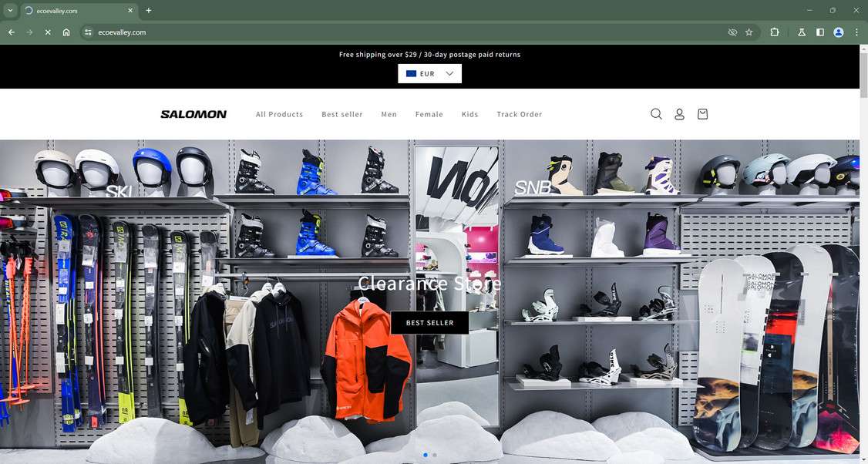Open Chrome Labs flask icon
The height and width of the screenshot is (464, 868).
[802, 32]
